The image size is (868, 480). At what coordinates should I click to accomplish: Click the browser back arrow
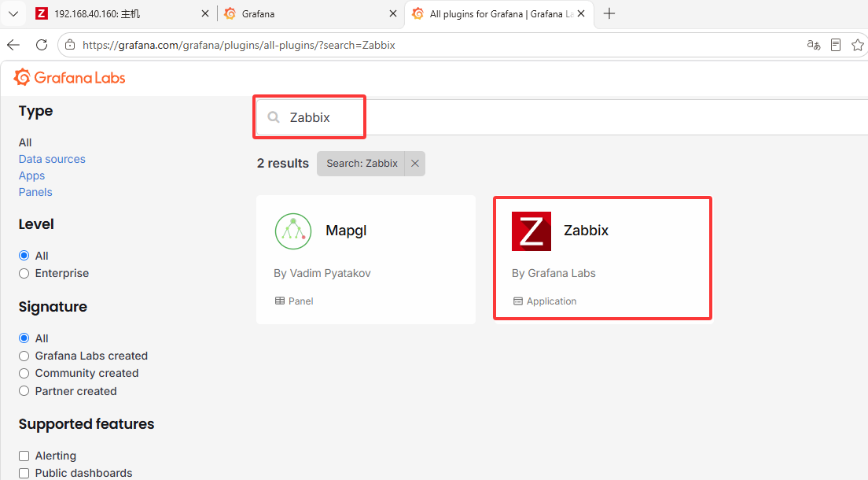pos(13,45)
